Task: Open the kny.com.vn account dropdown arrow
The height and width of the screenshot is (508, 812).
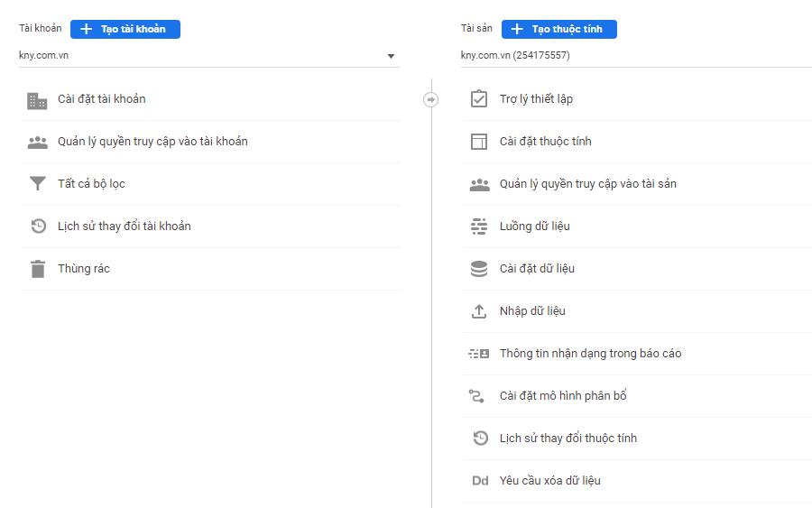Action: [391, 56]
